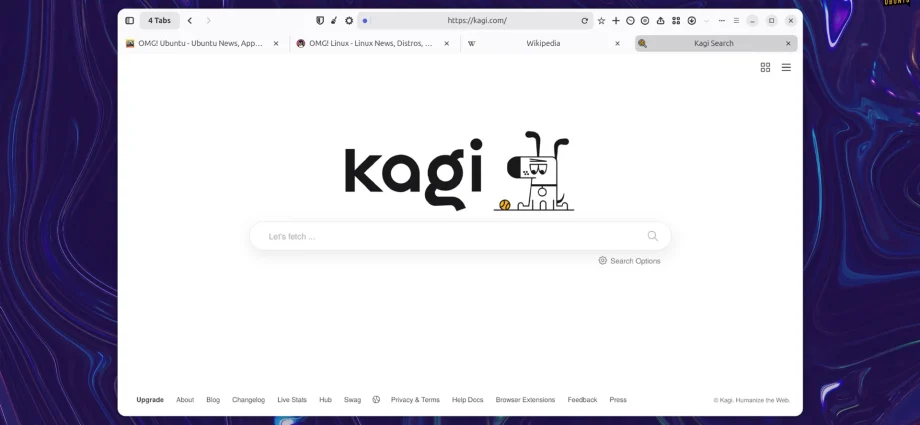Expand the small chevron beside downloads
This screenshot has width=920, height=425.
point(706,21)
